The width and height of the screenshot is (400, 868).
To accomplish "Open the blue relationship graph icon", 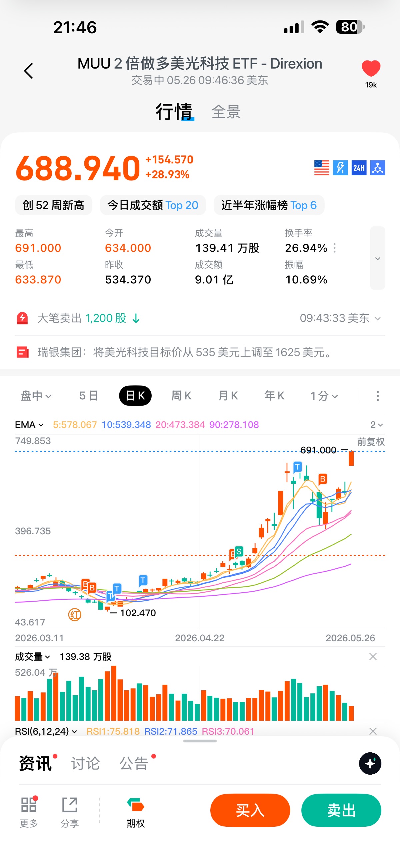I will pos(377,168).
